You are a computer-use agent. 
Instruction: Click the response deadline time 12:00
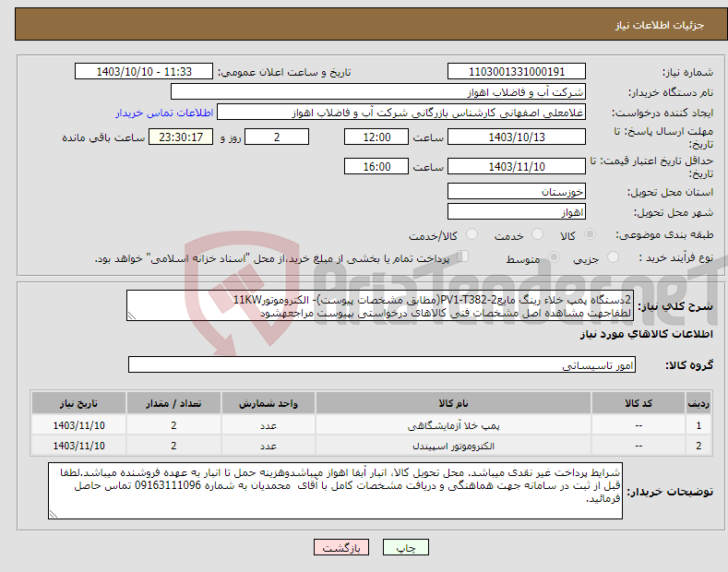376,137
